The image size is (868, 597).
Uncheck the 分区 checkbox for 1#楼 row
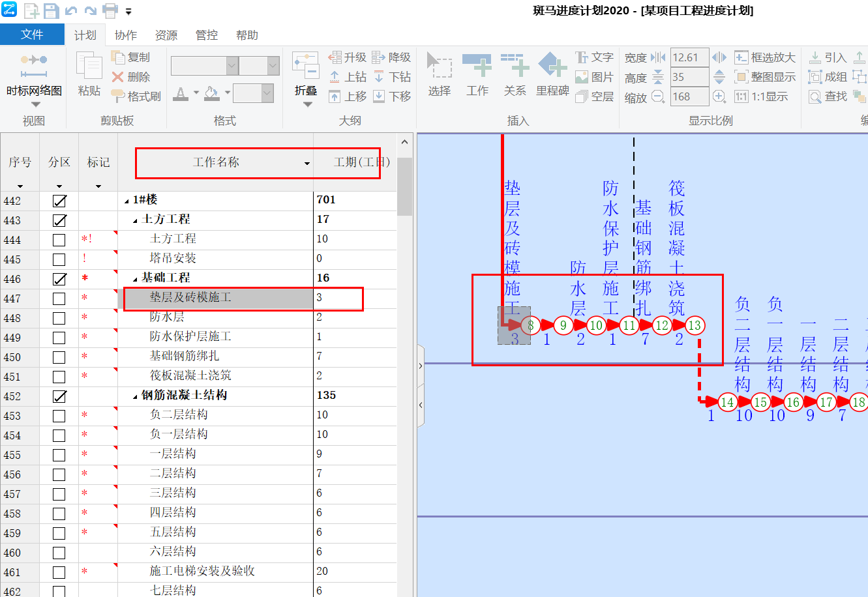pos(59,201)
